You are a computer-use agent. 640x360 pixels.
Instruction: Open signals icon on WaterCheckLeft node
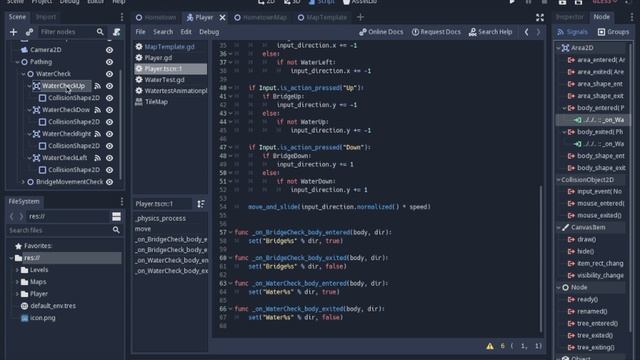point(98,158)
